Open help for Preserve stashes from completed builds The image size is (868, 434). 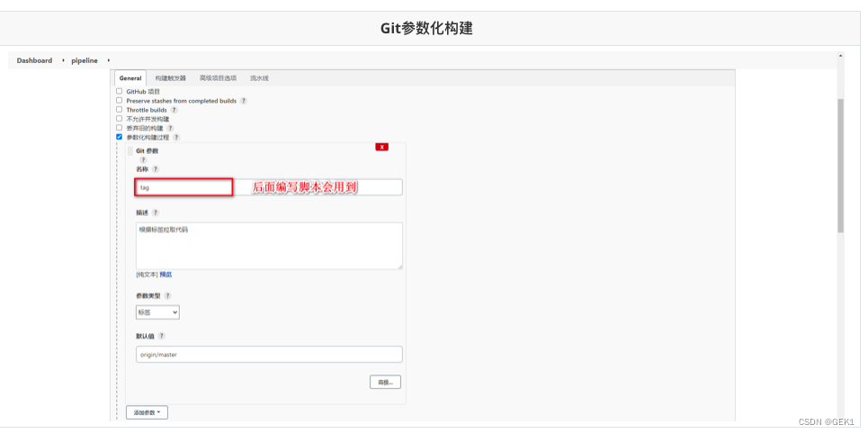point(244,101)
